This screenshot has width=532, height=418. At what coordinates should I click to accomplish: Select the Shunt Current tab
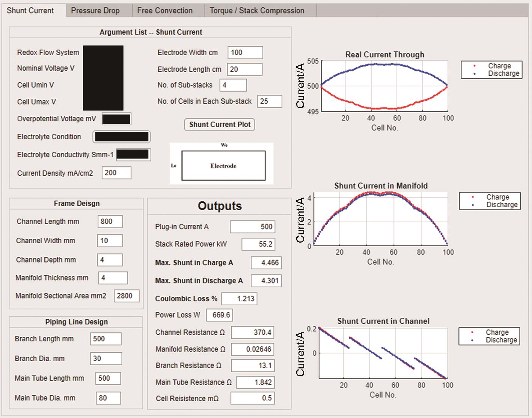(x=30, y=11)
